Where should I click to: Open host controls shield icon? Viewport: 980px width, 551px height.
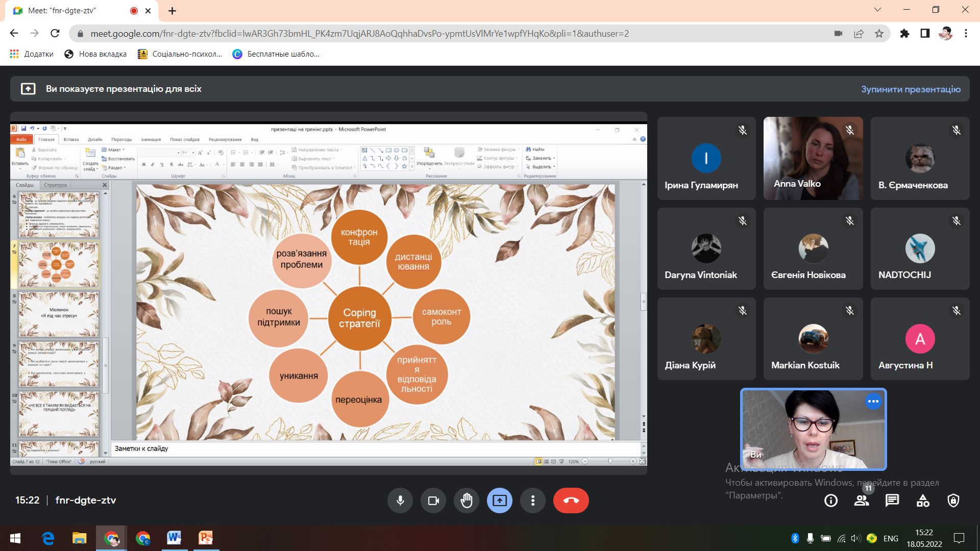(953, 501)
